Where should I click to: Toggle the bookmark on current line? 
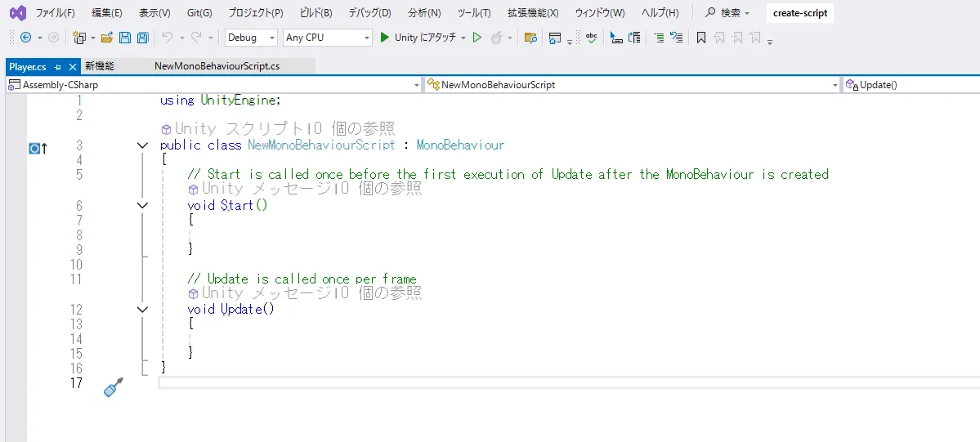pos(700,38)
